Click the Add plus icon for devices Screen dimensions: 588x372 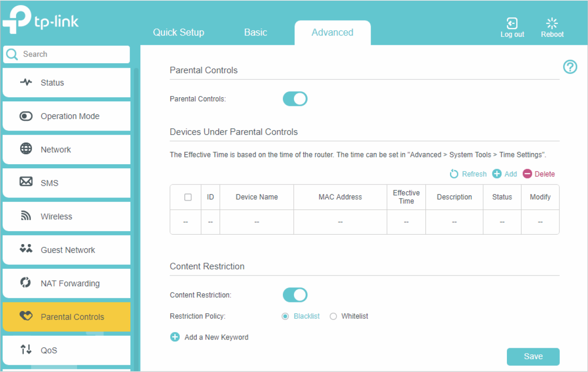click(497, 174)
